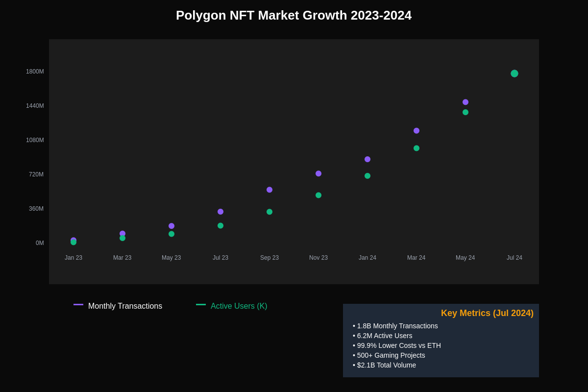
Task: Toggle the Monthly Transactions legend entry
Action: [125, 306]
